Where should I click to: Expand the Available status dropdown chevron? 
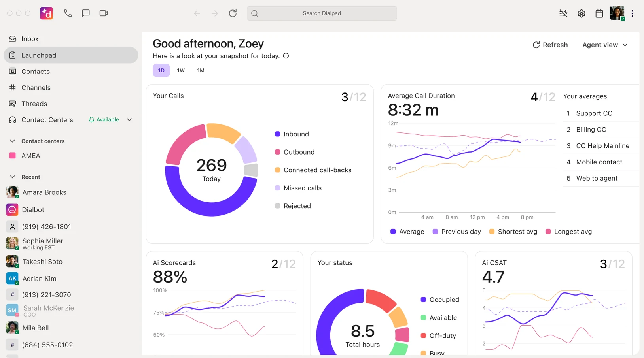click(x=129, y=120)
